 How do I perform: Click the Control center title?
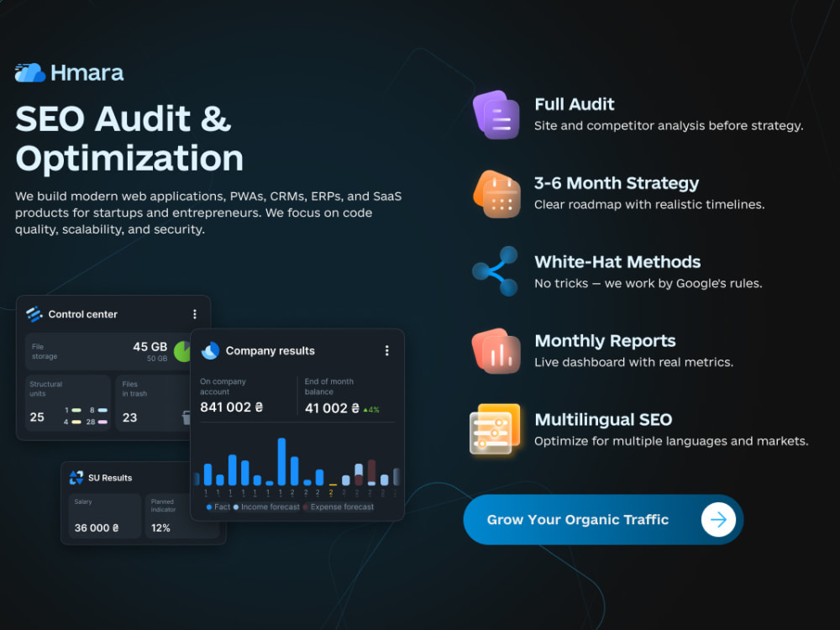click(83, 314)
